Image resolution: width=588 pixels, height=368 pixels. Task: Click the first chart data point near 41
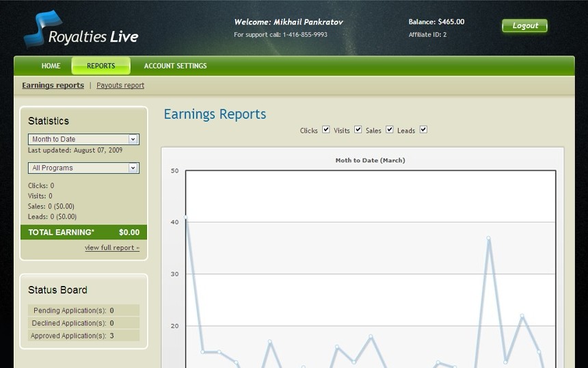point(185,218)
